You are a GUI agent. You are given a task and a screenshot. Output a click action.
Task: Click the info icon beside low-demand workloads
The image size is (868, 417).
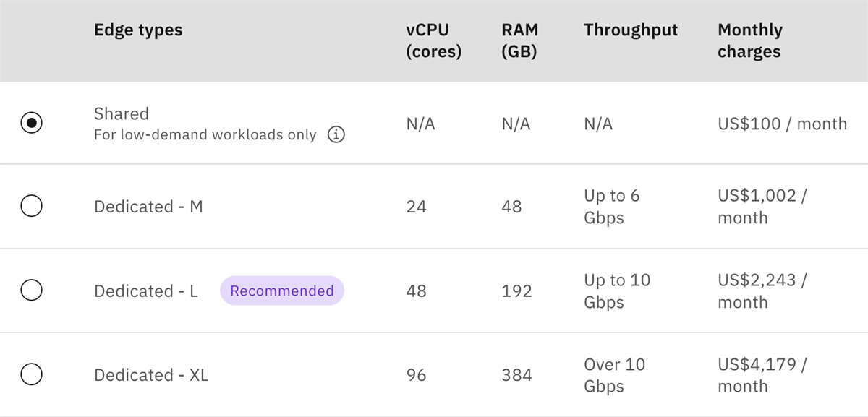click(336, 135)
